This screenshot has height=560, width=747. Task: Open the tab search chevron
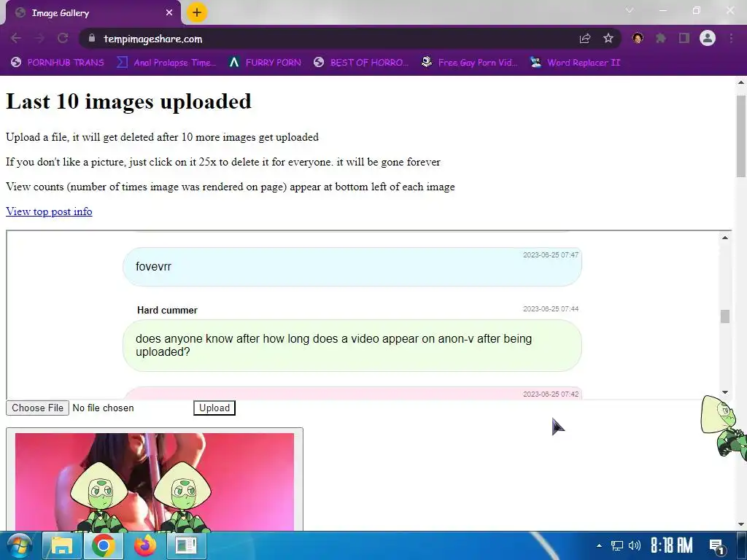630,10
